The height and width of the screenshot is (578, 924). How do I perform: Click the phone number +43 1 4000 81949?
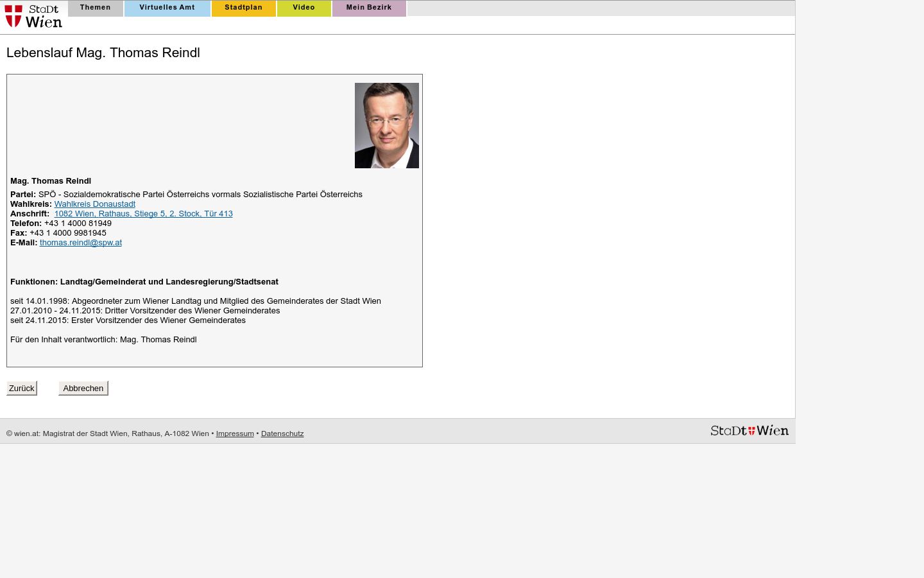[78, 223]
